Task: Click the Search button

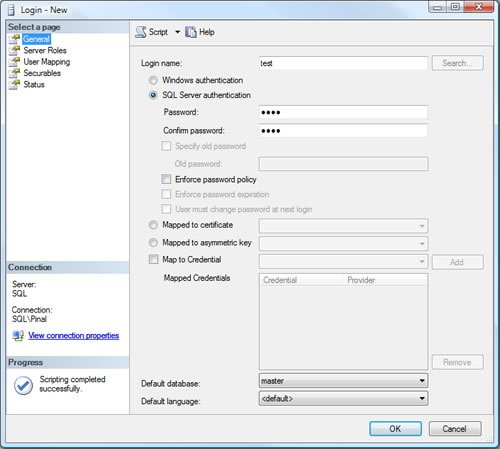Action: coord(458,63)
